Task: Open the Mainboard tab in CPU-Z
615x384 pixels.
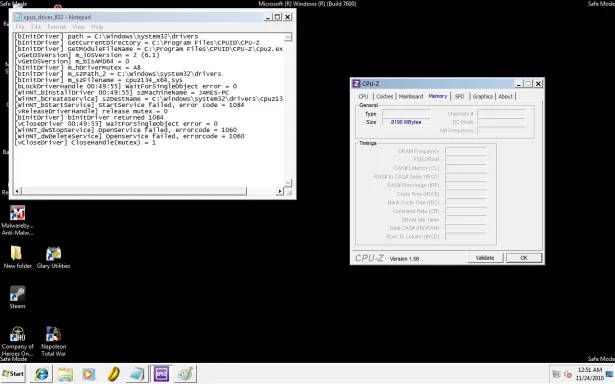Action: click(411, 96)
